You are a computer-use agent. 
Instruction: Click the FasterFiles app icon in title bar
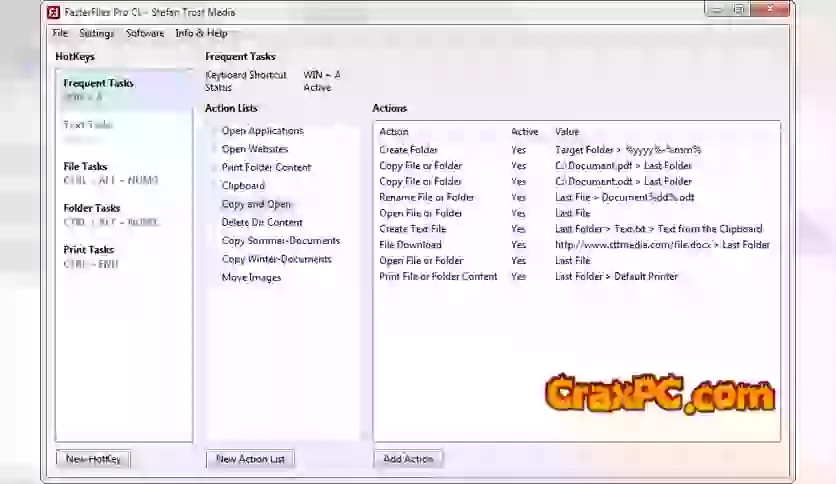coord(53,12)
